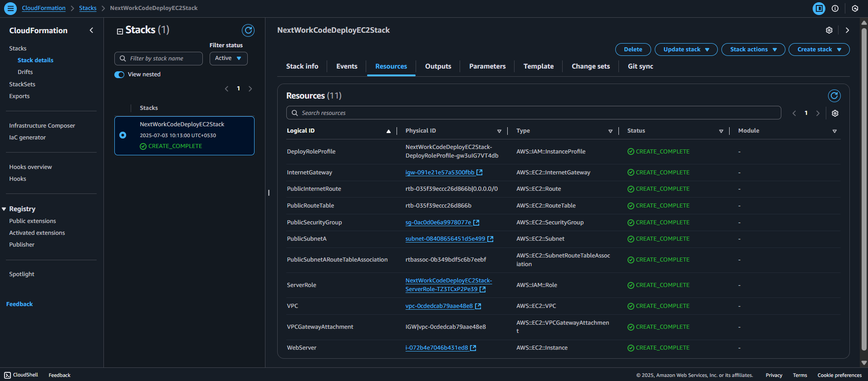Collapse the CloudFormation side navigation arrow
Screen dimensions: 868x381
click(x=91, y=30)
